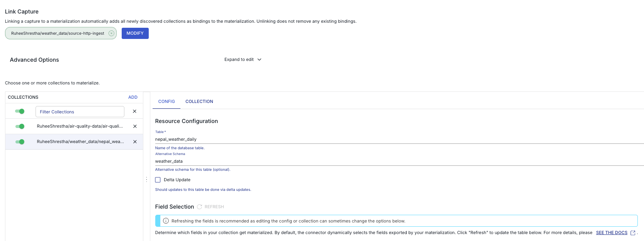Enable the Delta Update checkbox
Viewport: 644px width, 241px height.
pos(158,180)
